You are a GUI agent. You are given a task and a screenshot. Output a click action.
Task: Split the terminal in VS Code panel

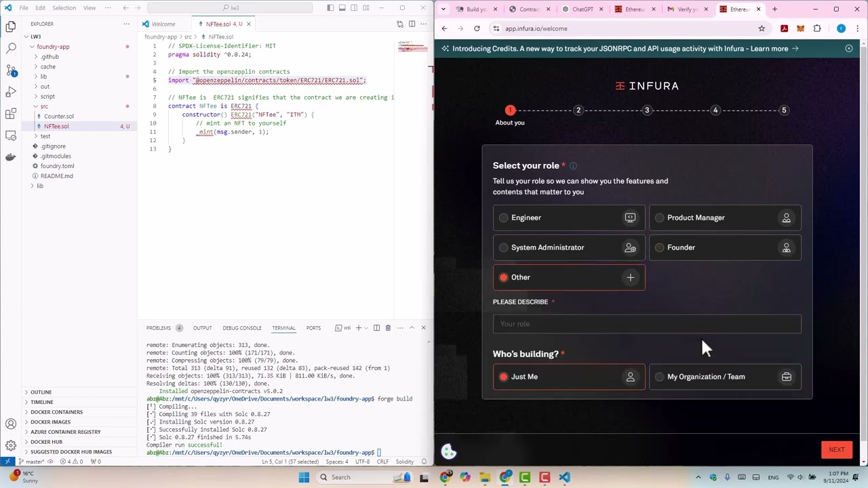click(376, 328)
